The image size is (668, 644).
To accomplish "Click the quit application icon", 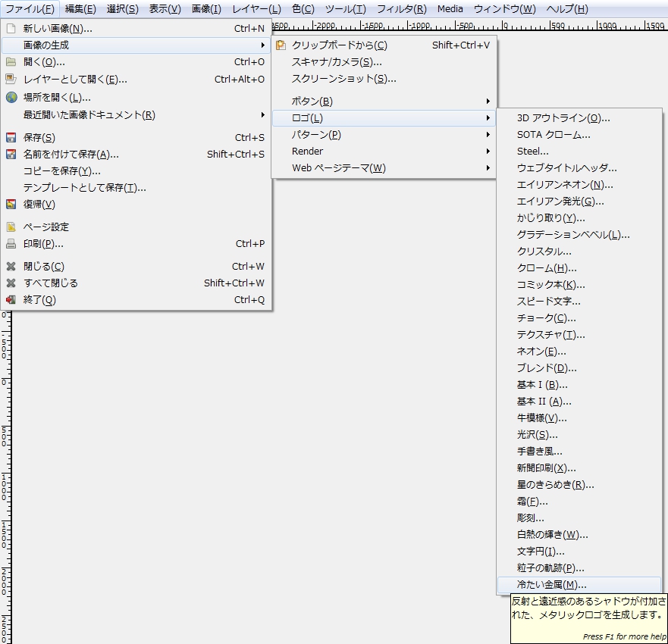I will pyautogui.click(x=11, y=300).
